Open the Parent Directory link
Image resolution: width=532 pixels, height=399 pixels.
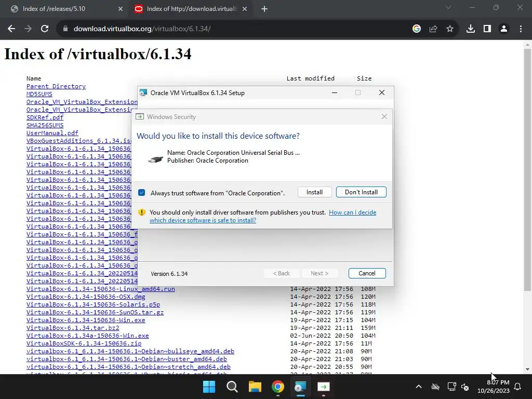56,86
